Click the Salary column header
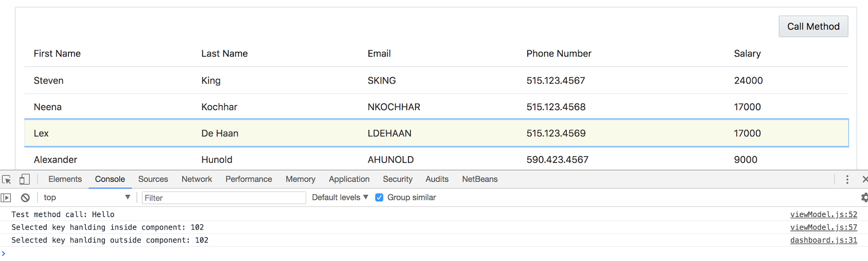The image size is (868, 261). coord(747,54)
